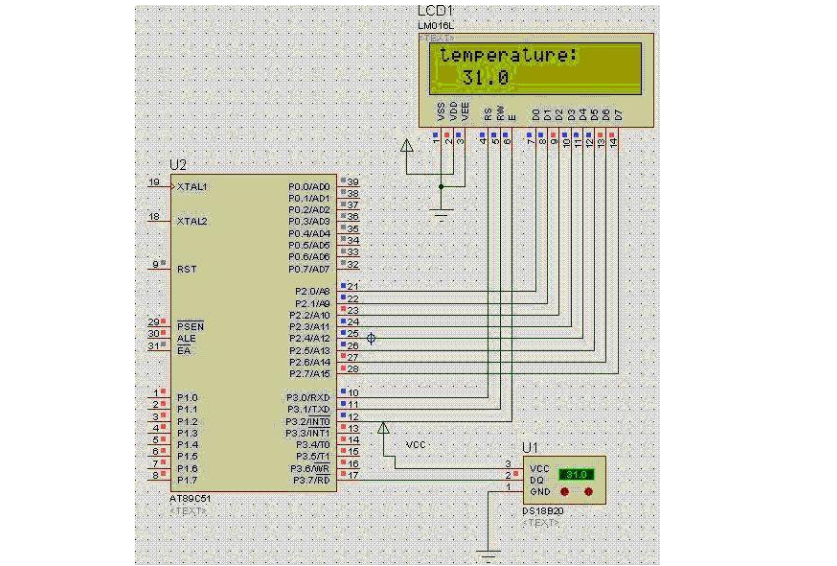Click the ground symbol below the LCD pins
Image resolution: width=837 pixels, height=566 pixels.
[x=441, y=215]
